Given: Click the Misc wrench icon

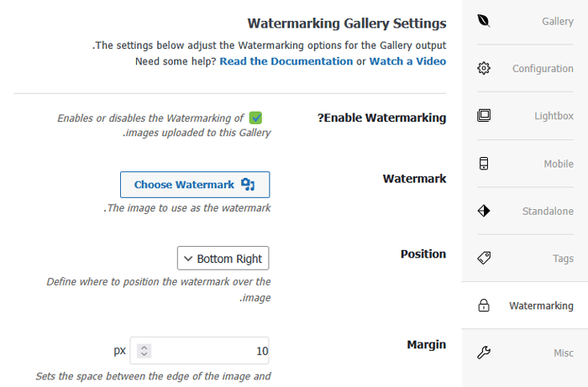Looking at the screenshot, I should click(483, 353).
